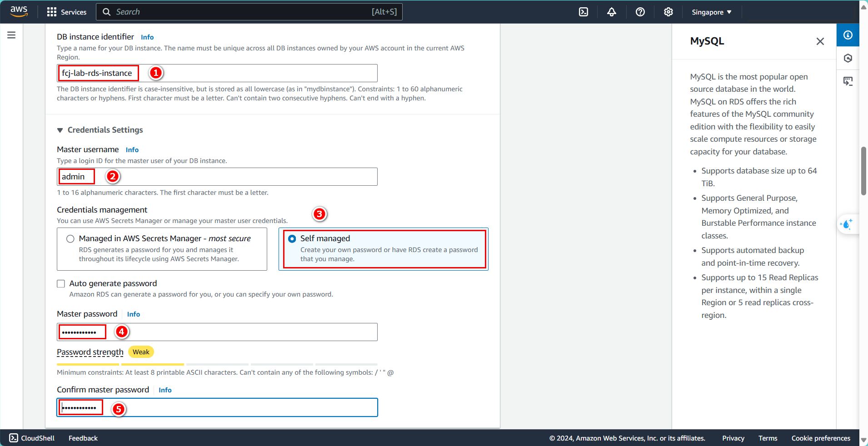Screen dimensions: 868x446
Task: Open the floating assistant sparkle icon
Action: pyautogui.click(x=847, y=224)
